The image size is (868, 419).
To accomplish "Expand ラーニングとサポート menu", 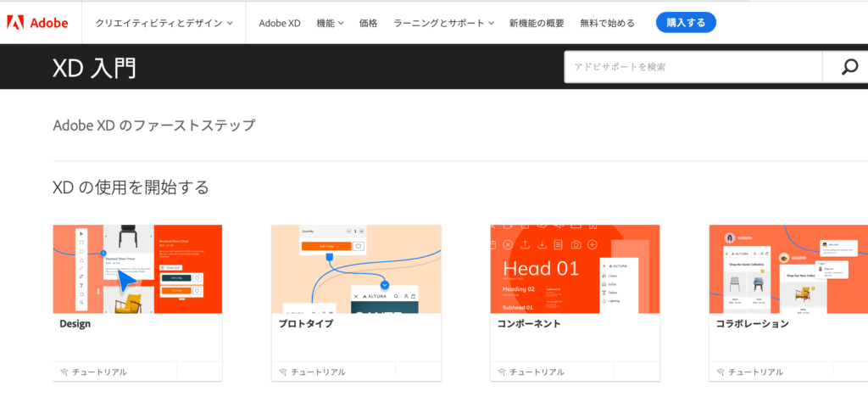I will click(x=443, y=23).
